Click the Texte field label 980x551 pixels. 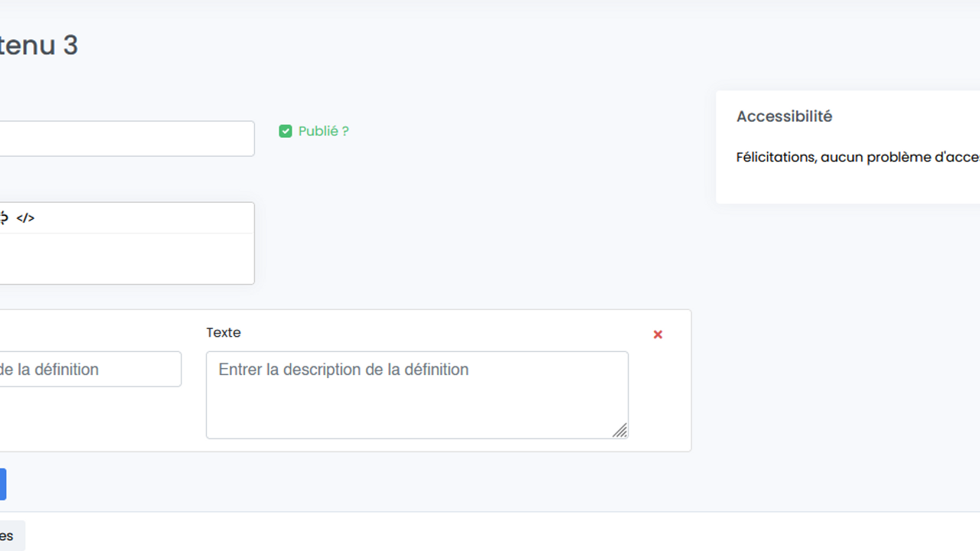224,333
